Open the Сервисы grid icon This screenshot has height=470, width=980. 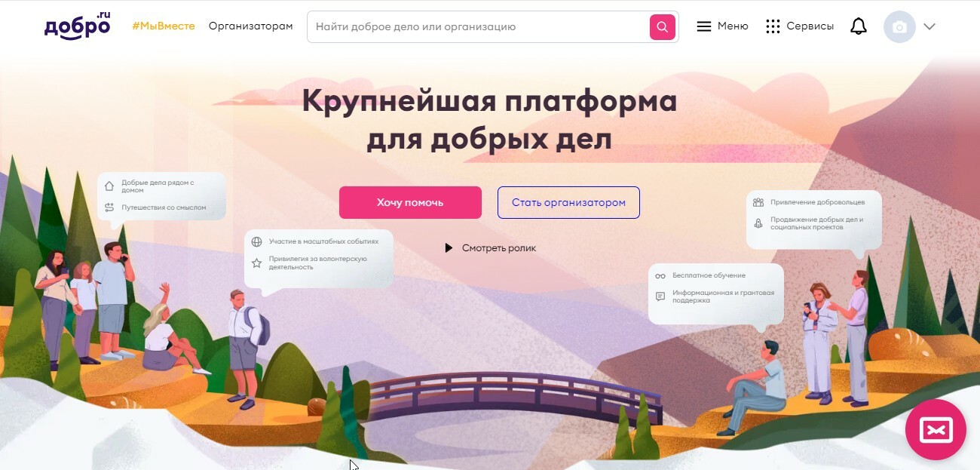coord(773,26)
